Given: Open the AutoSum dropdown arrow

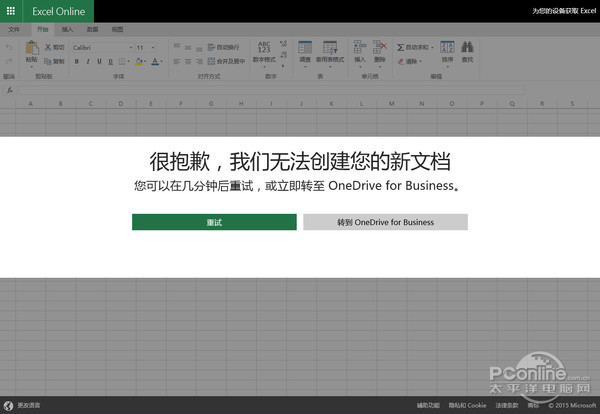Looking at the screenshot, I should pyautogui.click(x=432, y=47).
